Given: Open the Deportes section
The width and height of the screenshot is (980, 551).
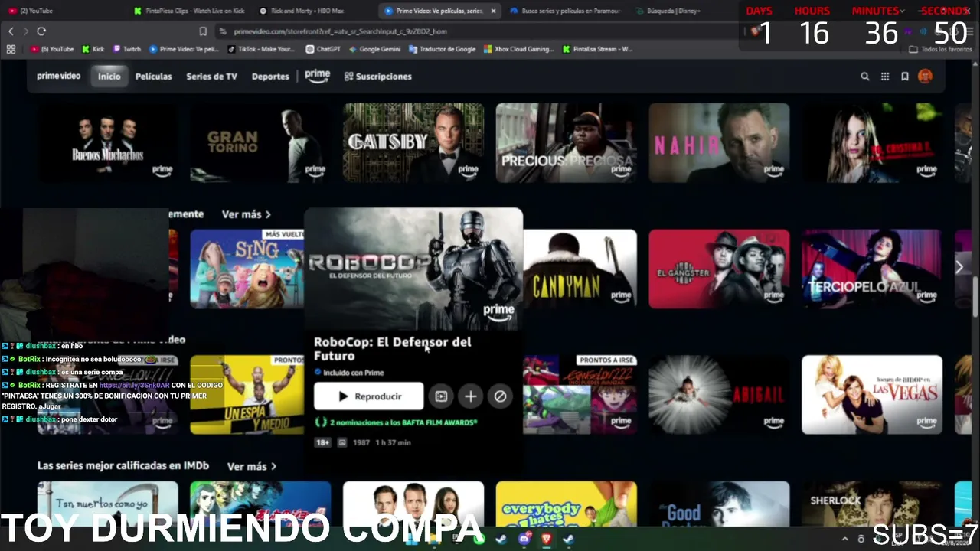Looking at the screenshot, I should 270,77.
